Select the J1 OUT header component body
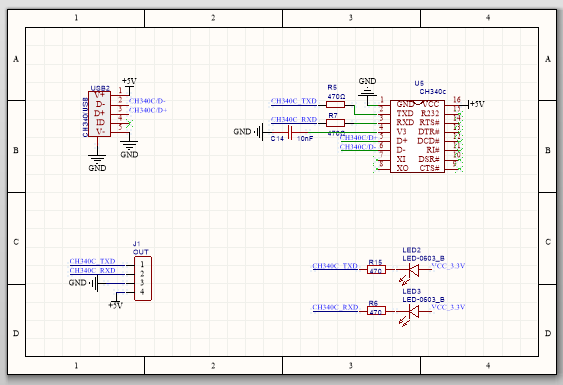Screen dimensions: 563x385 tap(143, 278)
